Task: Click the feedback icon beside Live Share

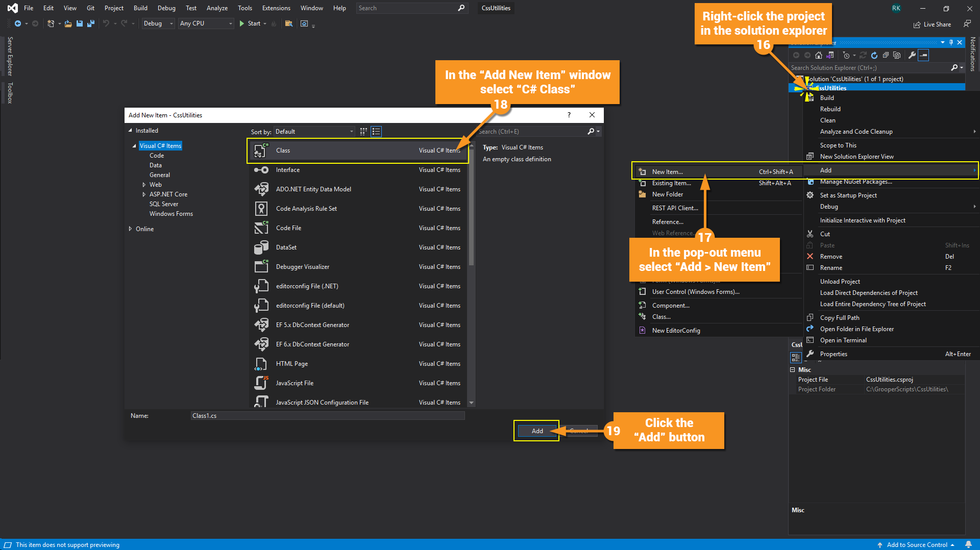Action: point(967,24)
